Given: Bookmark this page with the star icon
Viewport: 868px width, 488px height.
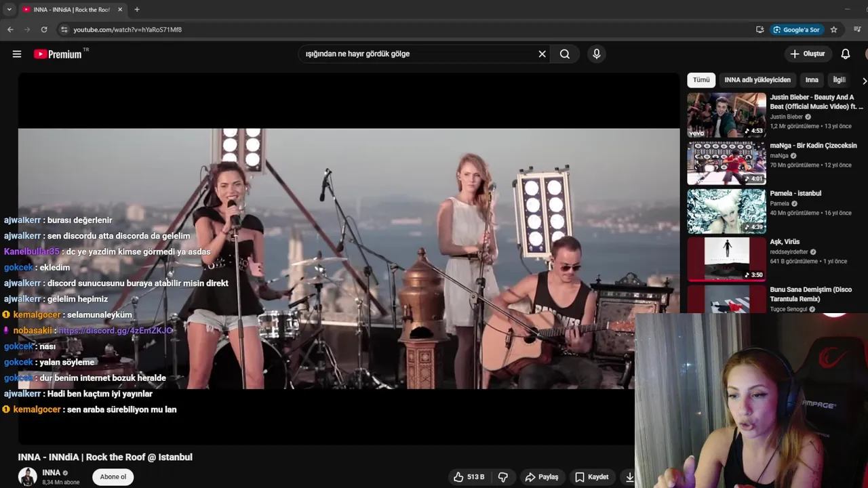Looking at the screenshot, I should tap(834, 30).
